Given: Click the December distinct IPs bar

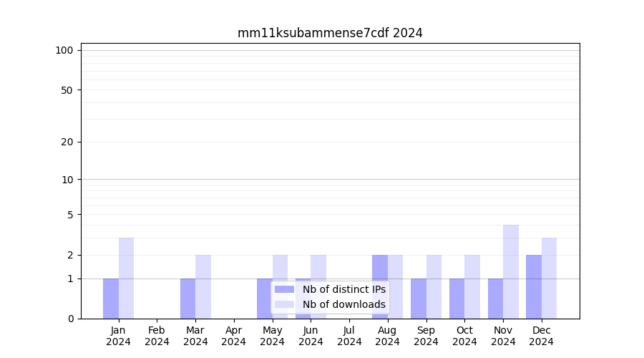Looking at the screenshot, I should 534,286.
